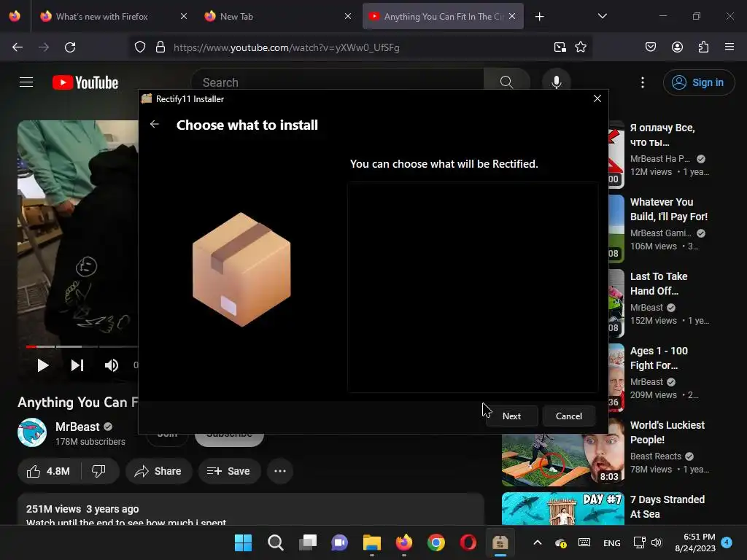747x560 pixels.
Task: Open Firefox application menu
Action: pyautogui.click(x=729, y=47)
